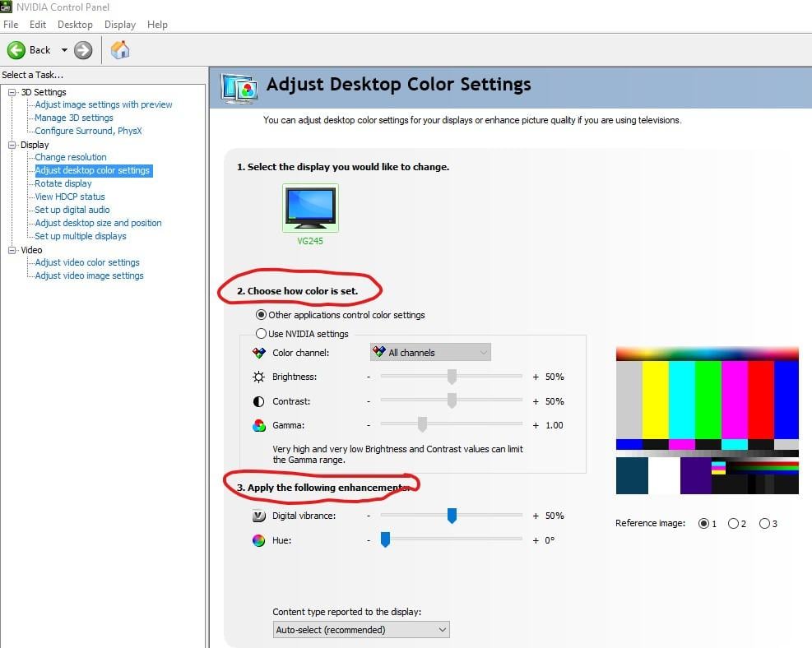The height and width of the screenshot is (648, 812).
Task: Open Adjust video image settings task
Action: 89,275
